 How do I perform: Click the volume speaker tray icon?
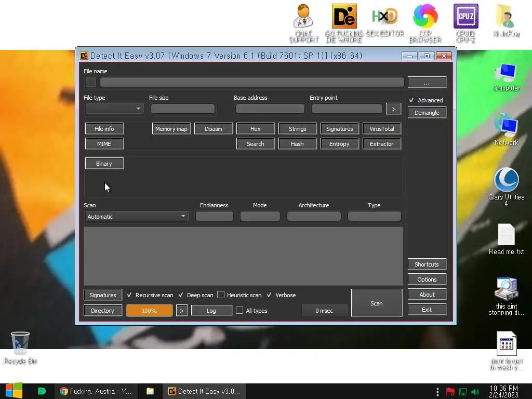(x=475, y=392)
